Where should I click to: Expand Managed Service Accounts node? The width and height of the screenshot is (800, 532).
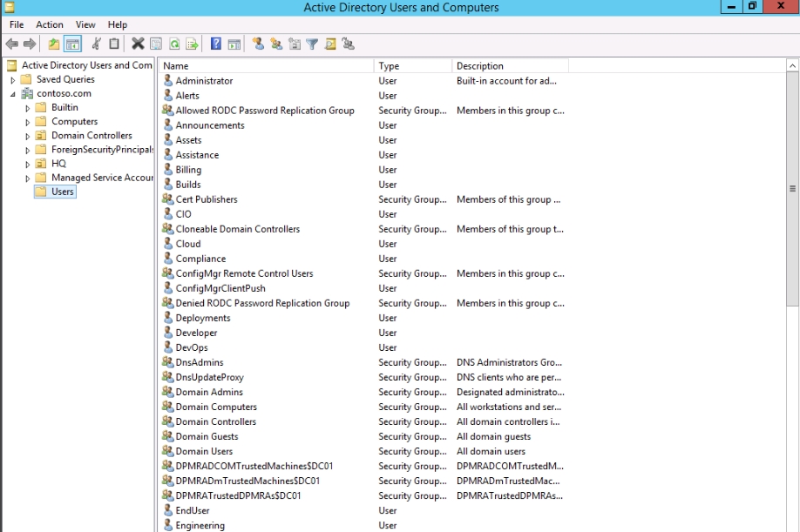click(28, 178)
